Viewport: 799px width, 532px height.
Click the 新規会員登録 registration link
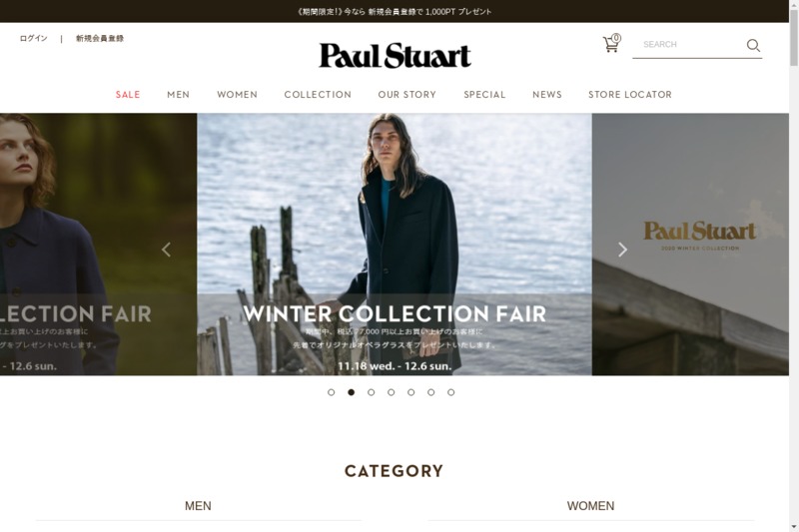(x=100, y=38)
